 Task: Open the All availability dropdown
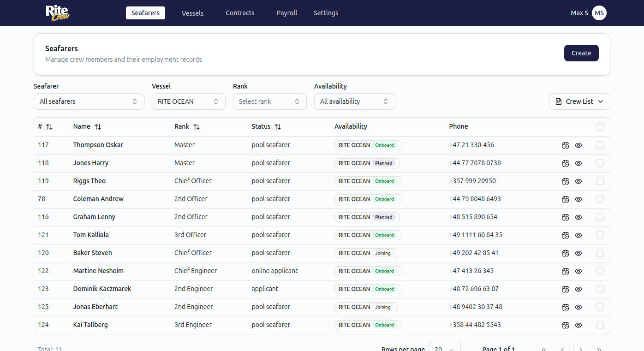click(354, 101)
